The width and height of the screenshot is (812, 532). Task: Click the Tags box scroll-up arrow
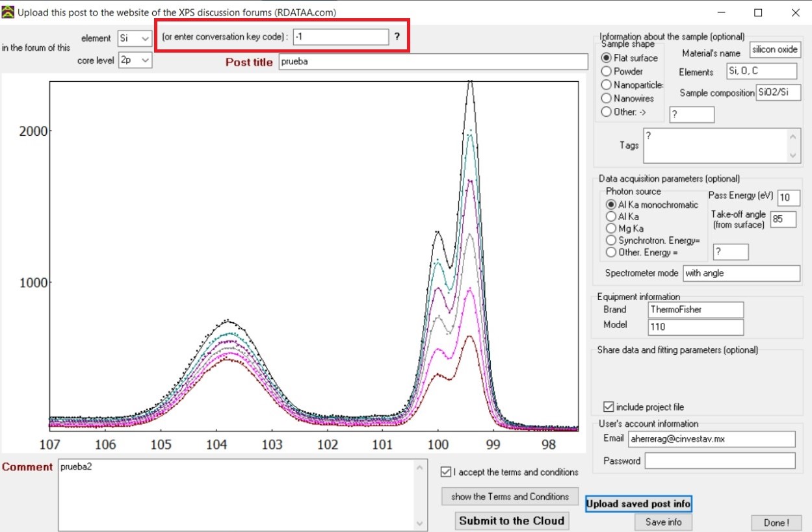[792, 137]
